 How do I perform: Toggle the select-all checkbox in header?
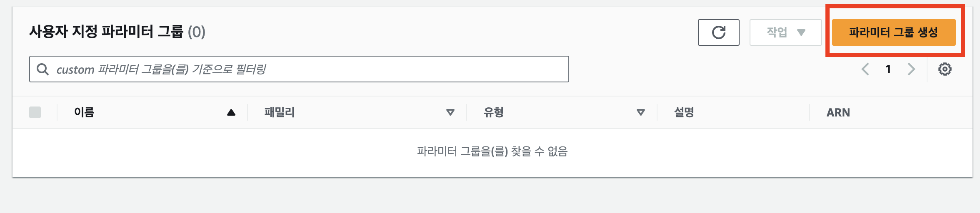coord(35,112)
